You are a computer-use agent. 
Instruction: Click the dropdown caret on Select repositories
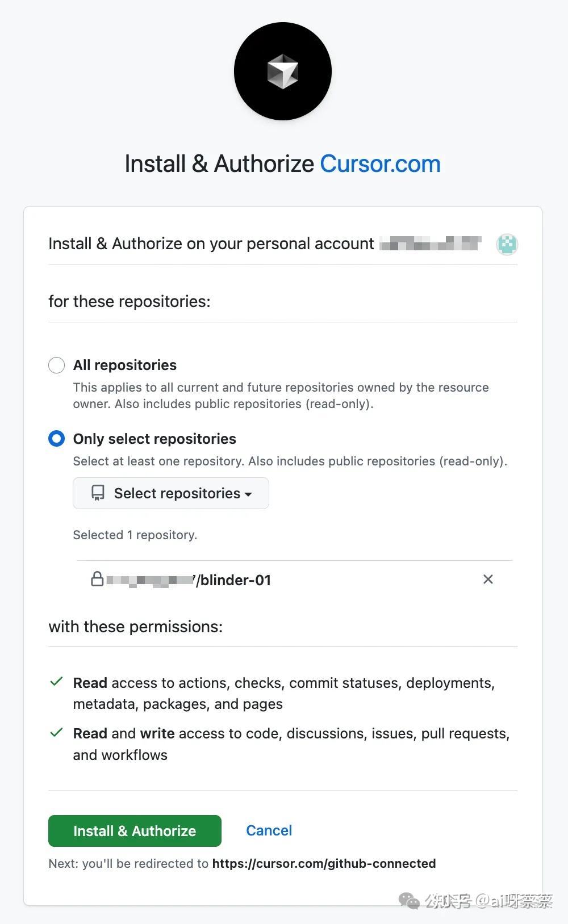pyautogui.click(x=248, y=494)
